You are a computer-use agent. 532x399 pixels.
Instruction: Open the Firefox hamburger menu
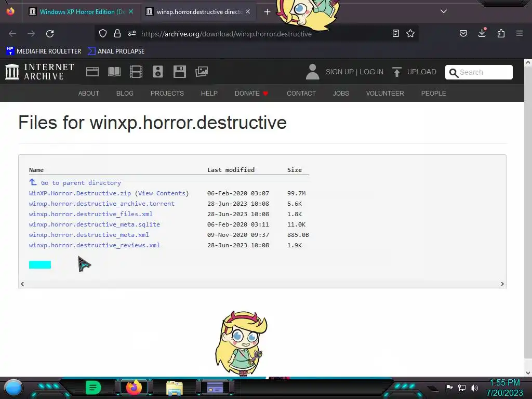[x=520, y=33]
